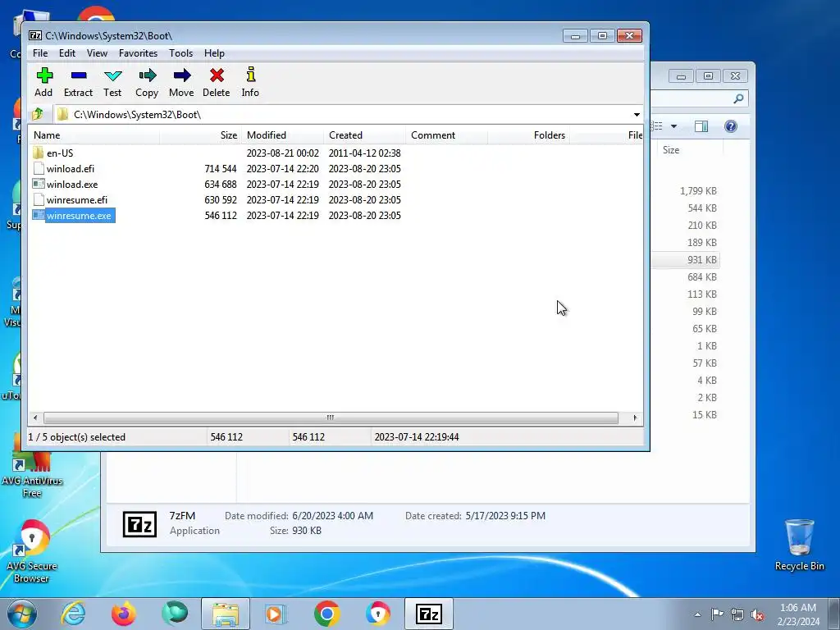Image resolution: width=840 pixels, height=630 pixels.
Task: Sort by the Created column
Action: (x=365, y=135)
